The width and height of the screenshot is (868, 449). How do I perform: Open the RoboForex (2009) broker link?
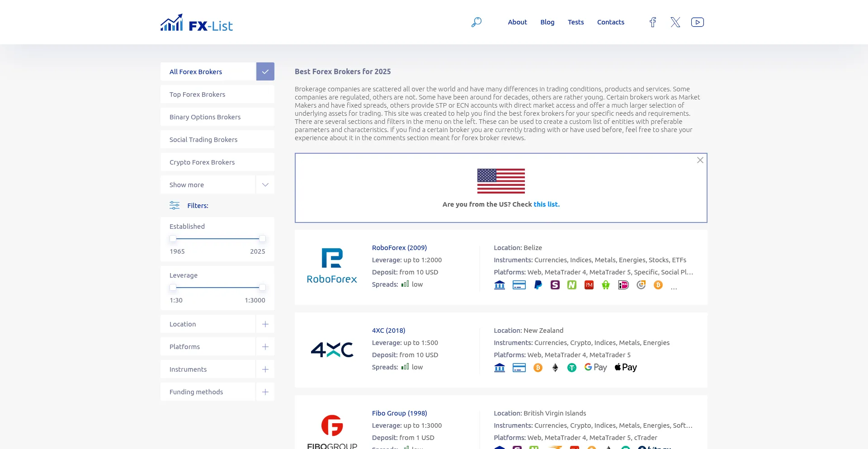(399, 248)
